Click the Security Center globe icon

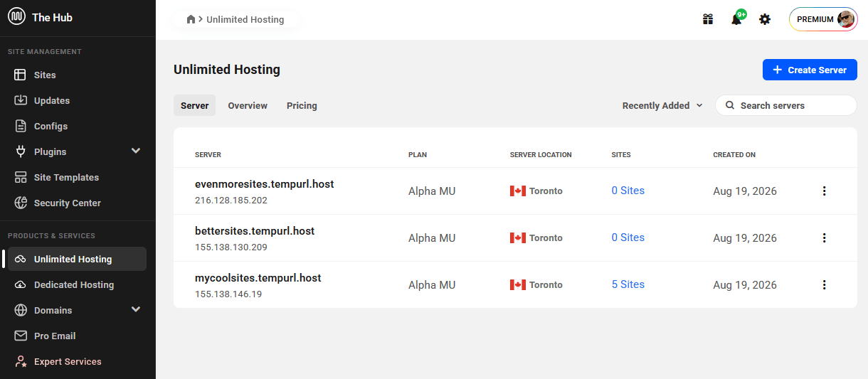point(21,203)
